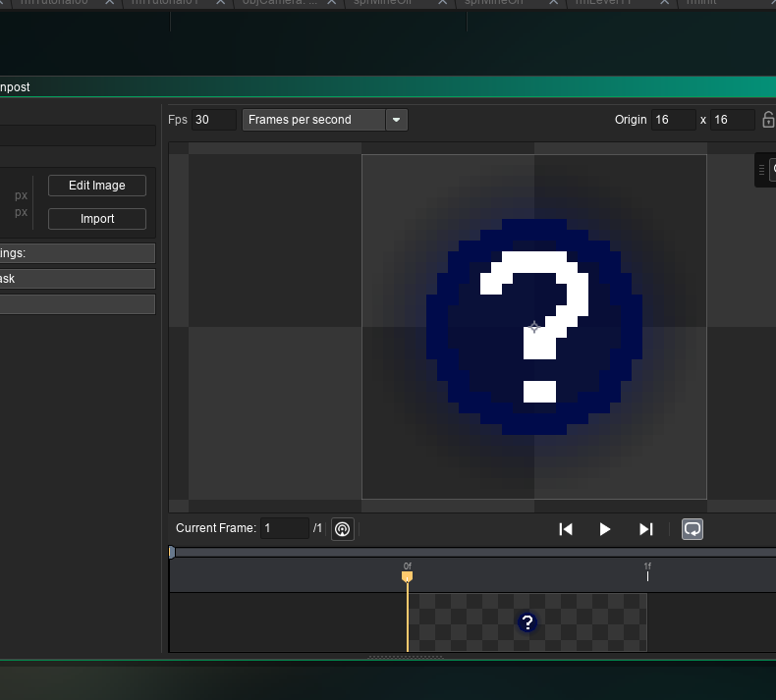This screenshot has height=700, width=776.
Task: Toggle the origin lock padlock icon
Action: (768, 120)
